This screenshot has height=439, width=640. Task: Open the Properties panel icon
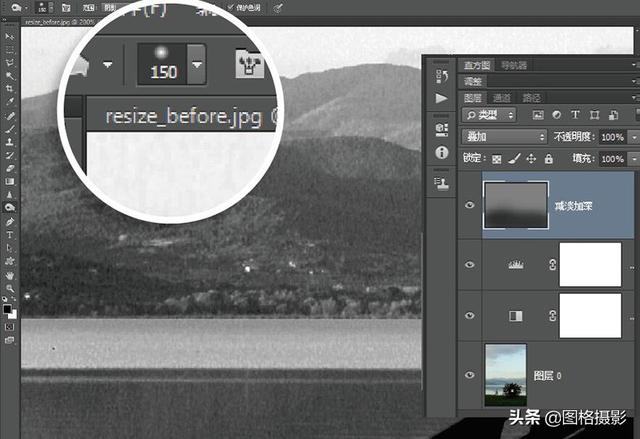442,130
